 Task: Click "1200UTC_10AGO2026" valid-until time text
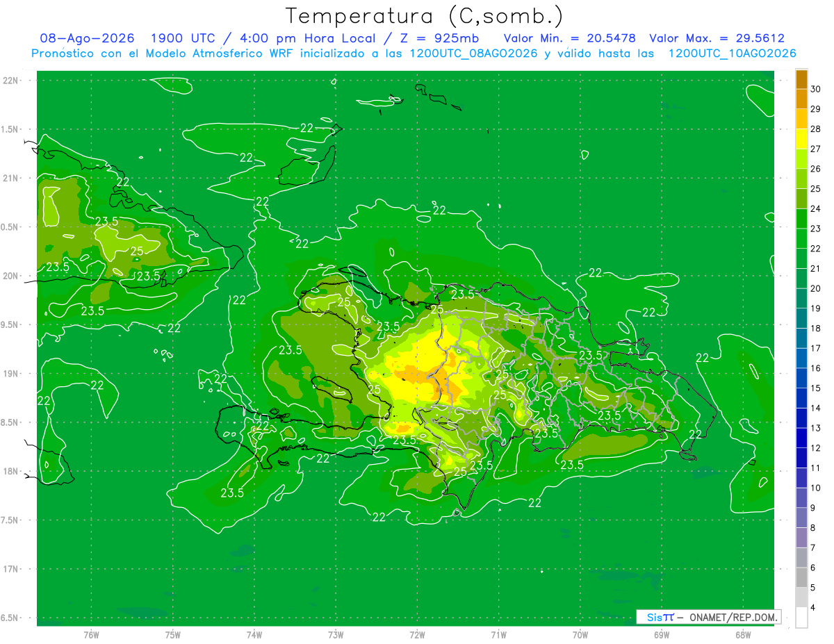(x=732, y=53)
